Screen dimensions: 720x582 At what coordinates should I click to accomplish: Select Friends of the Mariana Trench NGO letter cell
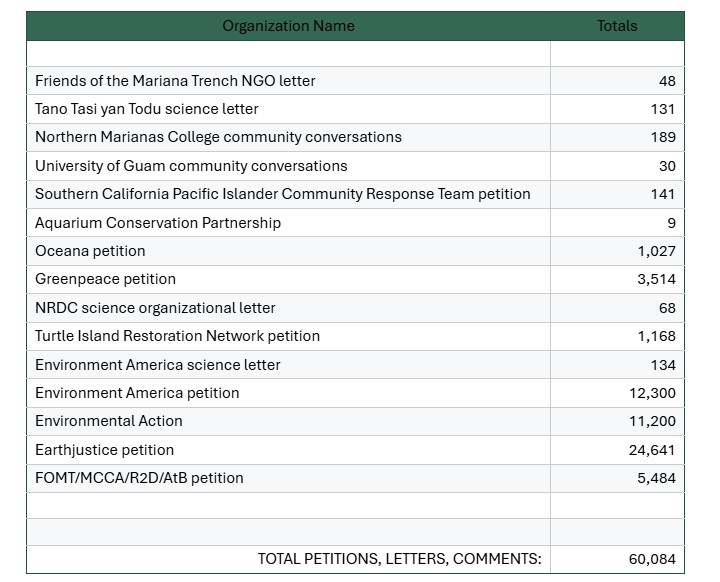coord(175,80)
